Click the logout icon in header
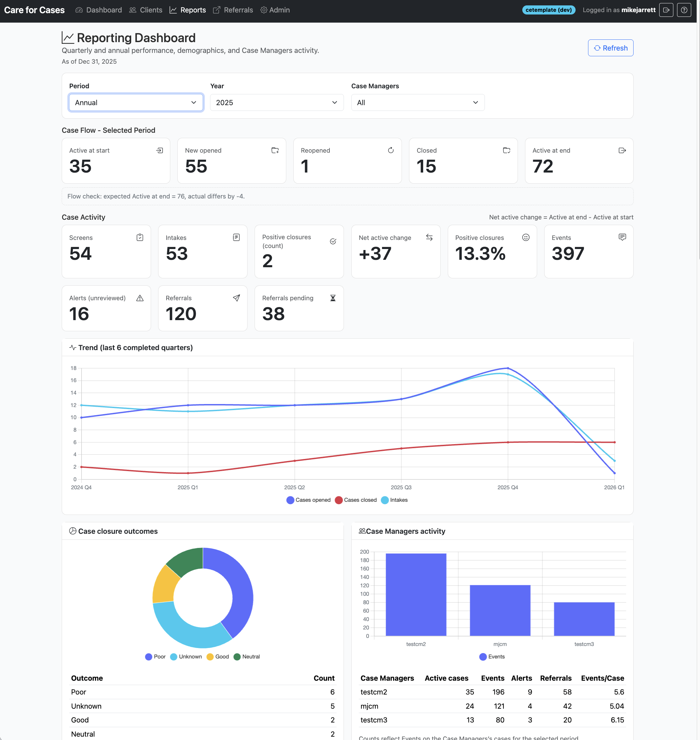This screenshot has height=740, width=700. click(666, 10)
